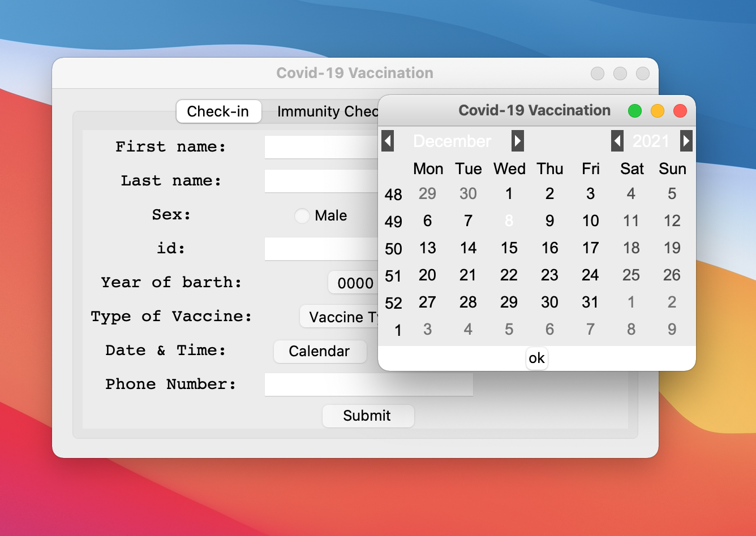The height and width of the screenshot is (536, 756).
Task: Select Saturday December 18
Action: coord(632,248)
